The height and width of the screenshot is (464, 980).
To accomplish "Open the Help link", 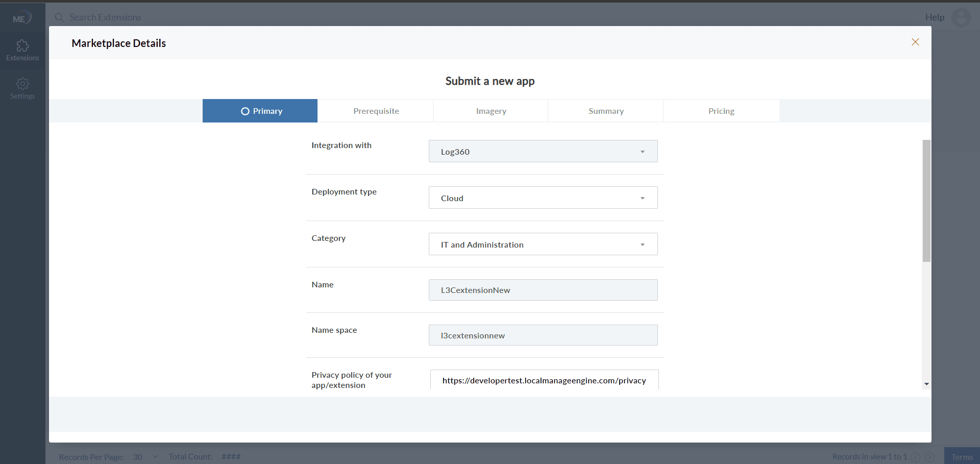I will click(x=934, y=17).
